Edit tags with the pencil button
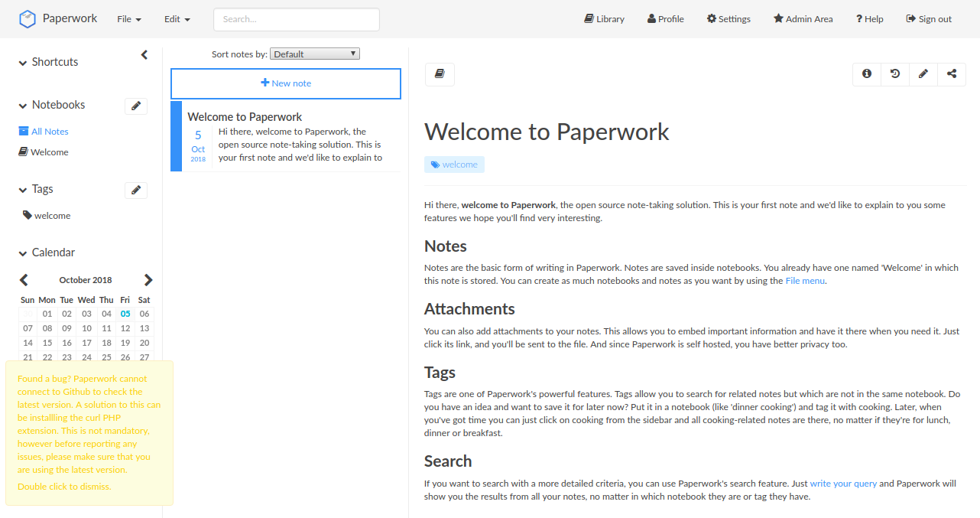The image size is (980, 518). [136, 191]
